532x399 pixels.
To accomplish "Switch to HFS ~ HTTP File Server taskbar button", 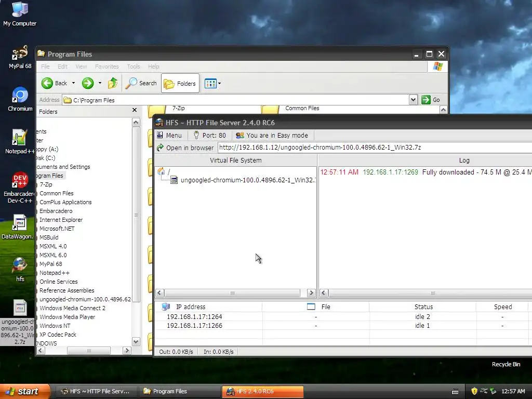I will [96, 391].
